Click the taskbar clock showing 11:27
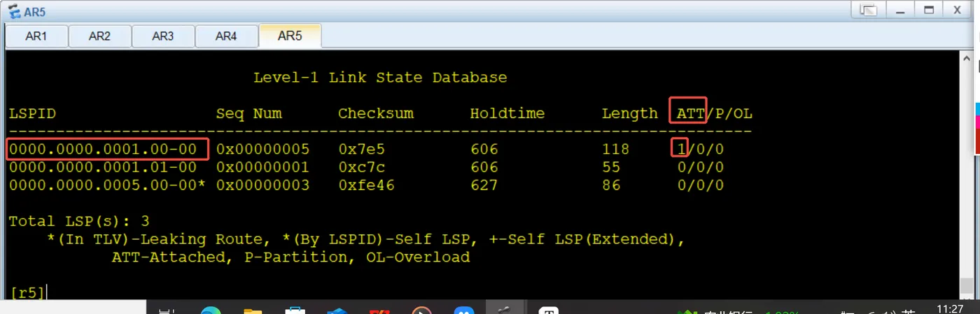The height and width of the screenshot is (314, 980). click(x=949, y=308)
